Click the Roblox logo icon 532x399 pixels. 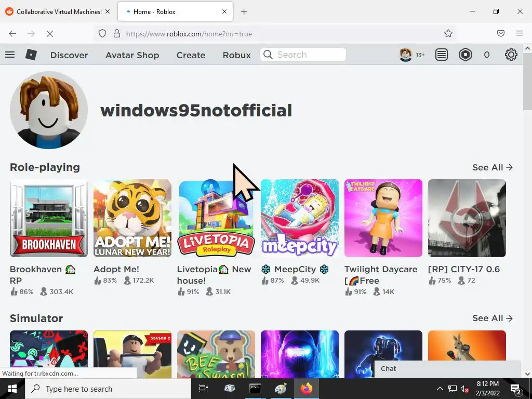[x=31, y=55]
